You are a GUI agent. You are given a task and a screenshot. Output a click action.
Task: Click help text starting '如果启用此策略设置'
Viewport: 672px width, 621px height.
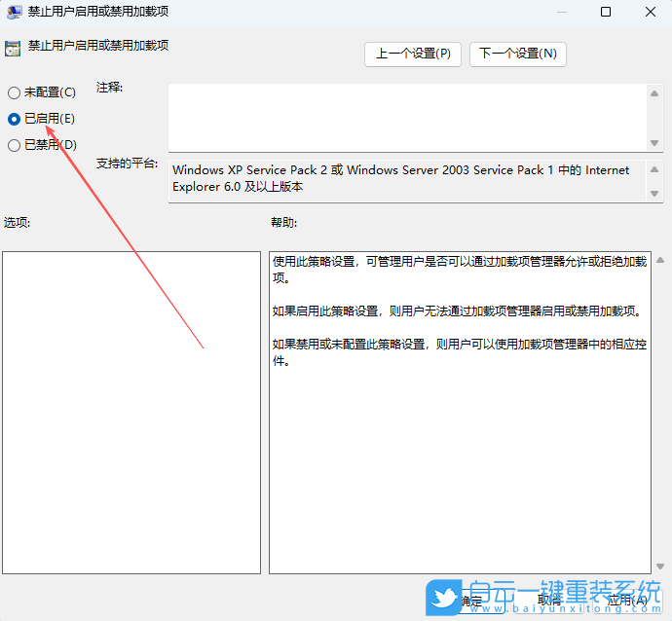pyautogui.click(x=458, y=310)
